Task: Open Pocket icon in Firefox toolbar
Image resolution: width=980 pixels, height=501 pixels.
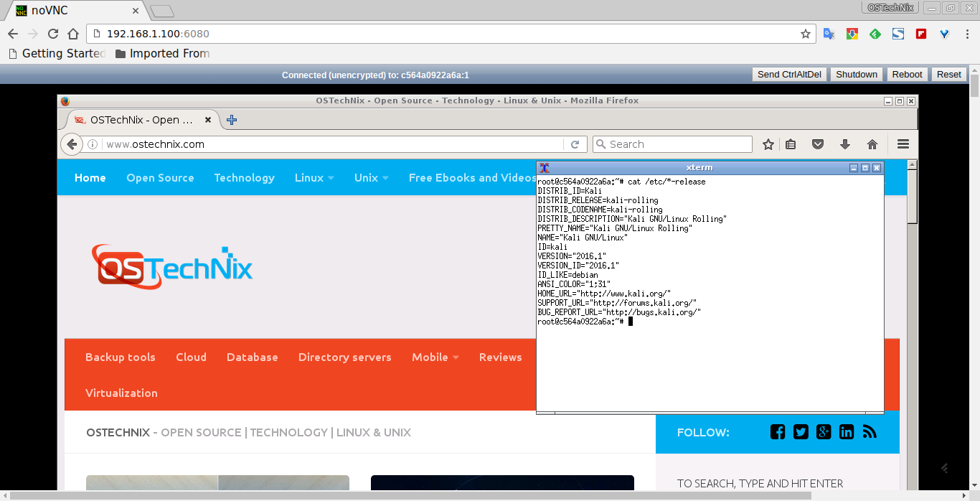Action: (x=817, y=144)
